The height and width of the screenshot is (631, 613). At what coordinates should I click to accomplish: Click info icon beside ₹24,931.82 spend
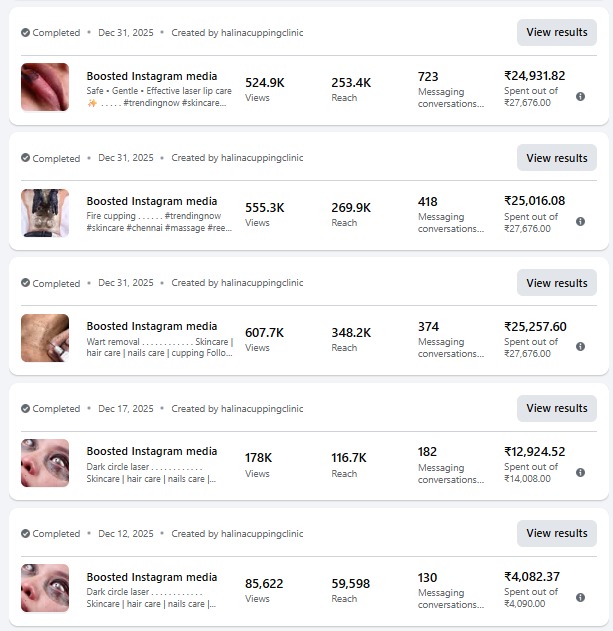(580, 97)
